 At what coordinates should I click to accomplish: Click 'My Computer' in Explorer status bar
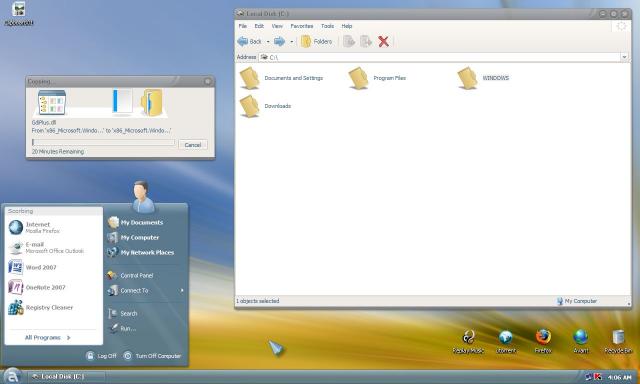pos(577,301)
